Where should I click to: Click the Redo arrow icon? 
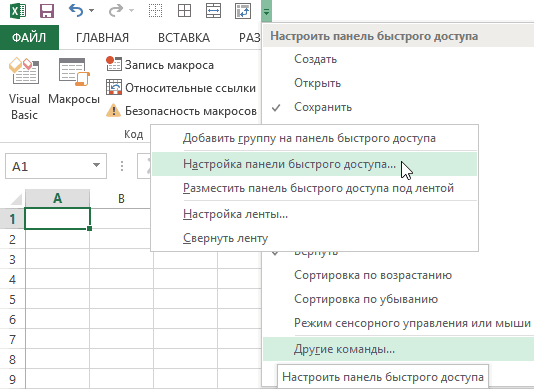pyautogui.click(x=116, y=11)
